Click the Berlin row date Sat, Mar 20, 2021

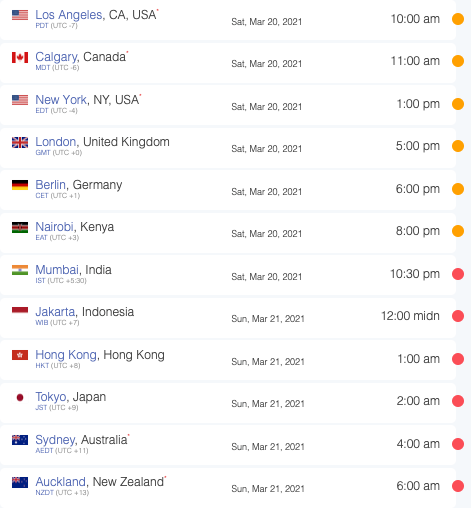click(267, 192)
